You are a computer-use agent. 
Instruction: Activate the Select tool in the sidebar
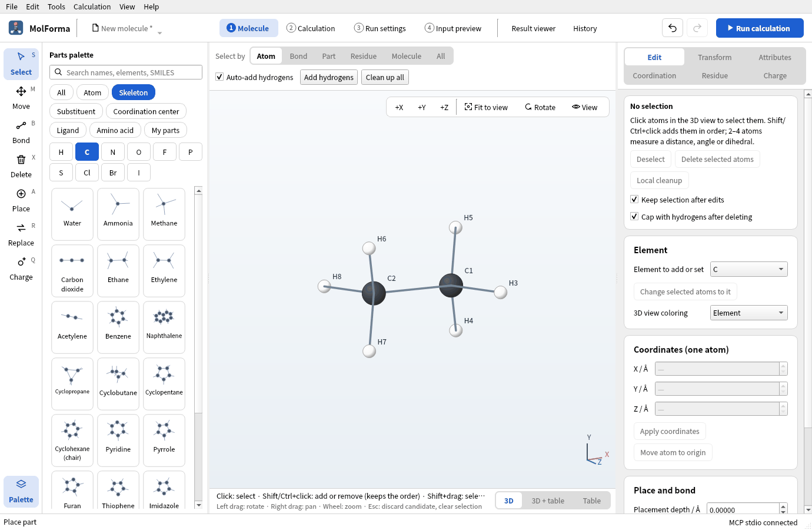click(x=21, y=64)
